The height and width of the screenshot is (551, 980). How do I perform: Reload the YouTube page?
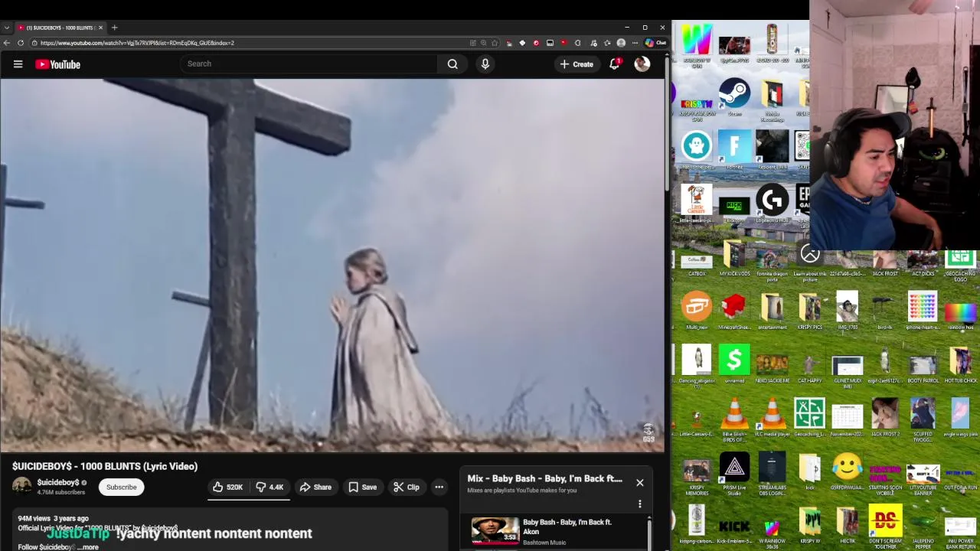click(x=21, y=43)
